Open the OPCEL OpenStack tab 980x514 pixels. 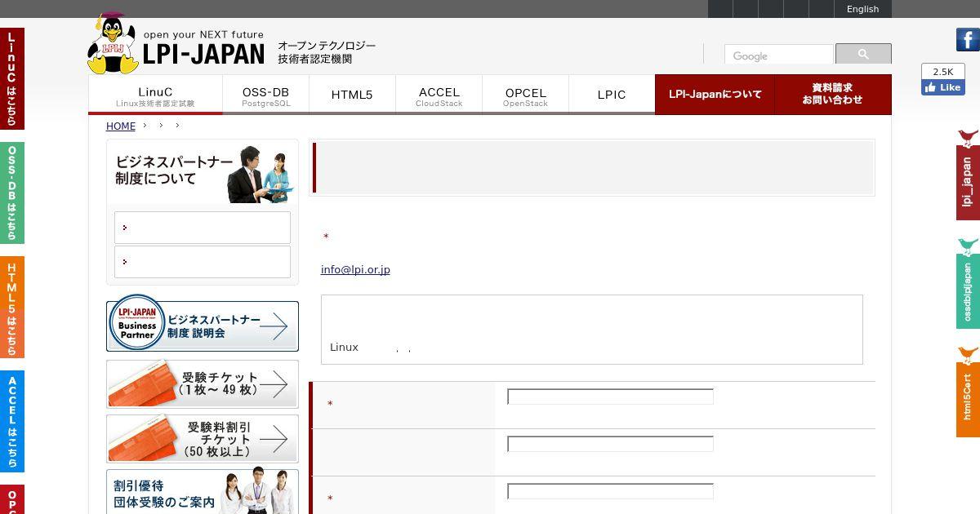[525, 95]
